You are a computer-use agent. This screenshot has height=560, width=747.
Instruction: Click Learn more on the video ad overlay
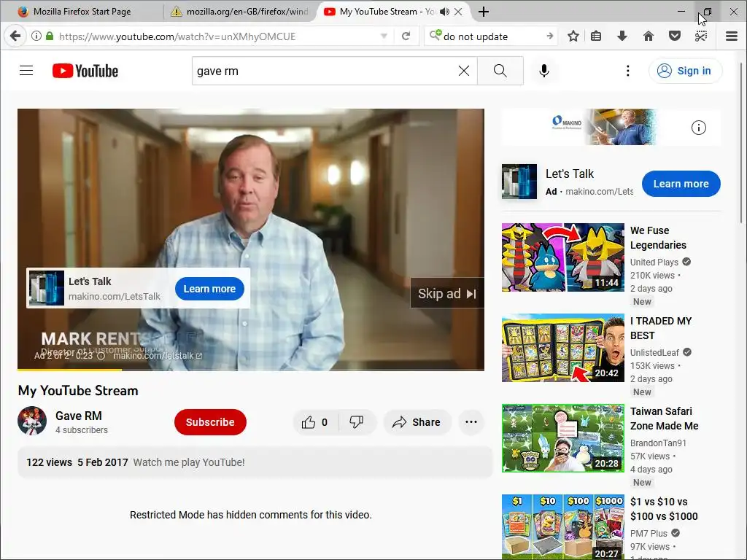point(209,289)
